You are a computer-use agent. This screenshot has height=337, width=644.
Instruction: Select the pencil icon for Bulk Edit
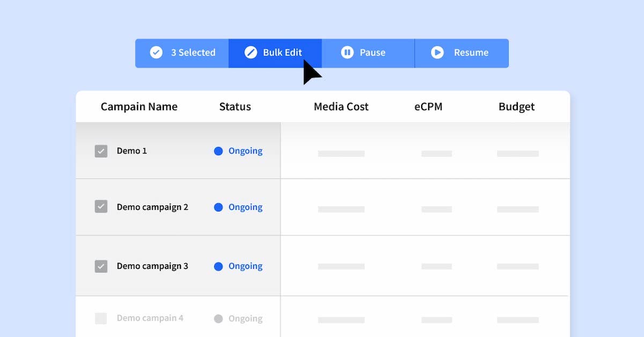251,52
